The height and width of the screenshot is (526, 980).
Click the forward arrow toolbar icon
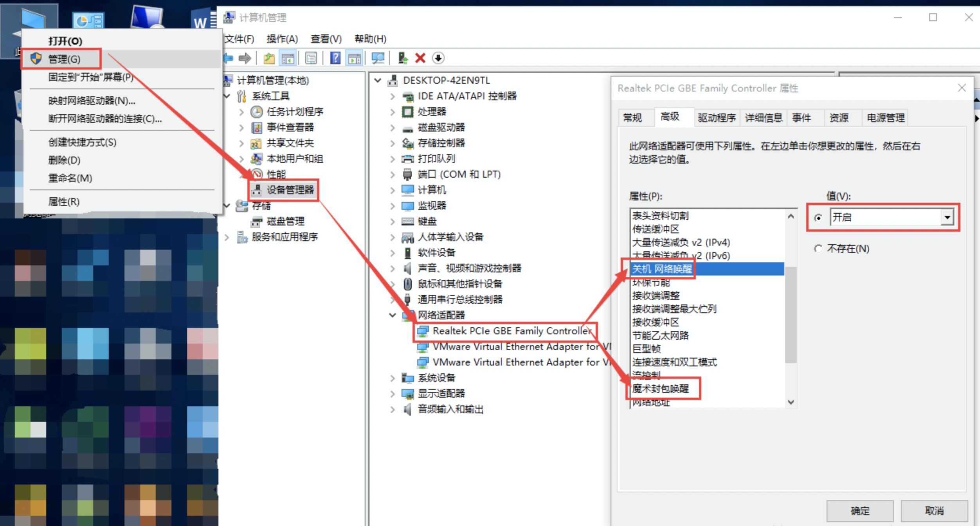click(245, 58)
